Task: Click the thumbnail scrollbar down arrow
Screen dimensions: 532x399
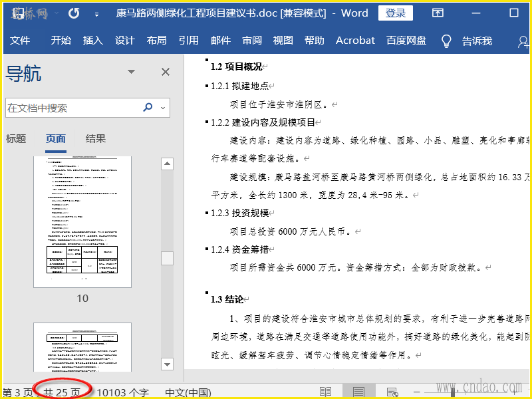Action: tap(167, 364)
